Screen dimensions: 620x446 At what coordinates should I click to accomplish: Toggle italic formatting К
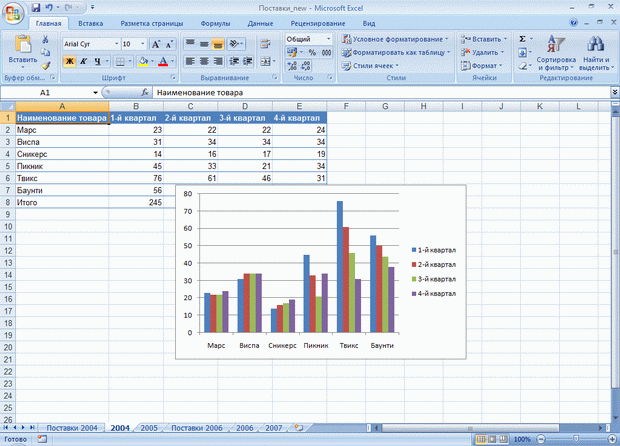83,61
